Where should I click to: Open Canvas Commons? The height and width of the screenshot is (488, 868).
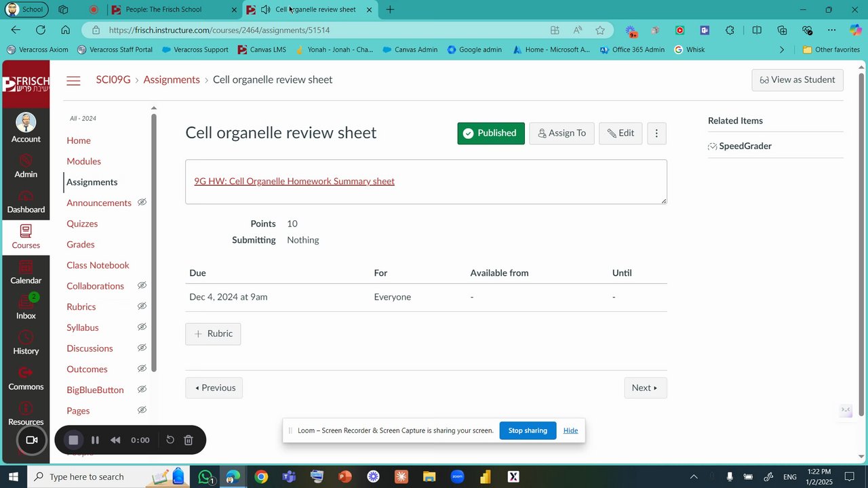(x=26, y=378)
